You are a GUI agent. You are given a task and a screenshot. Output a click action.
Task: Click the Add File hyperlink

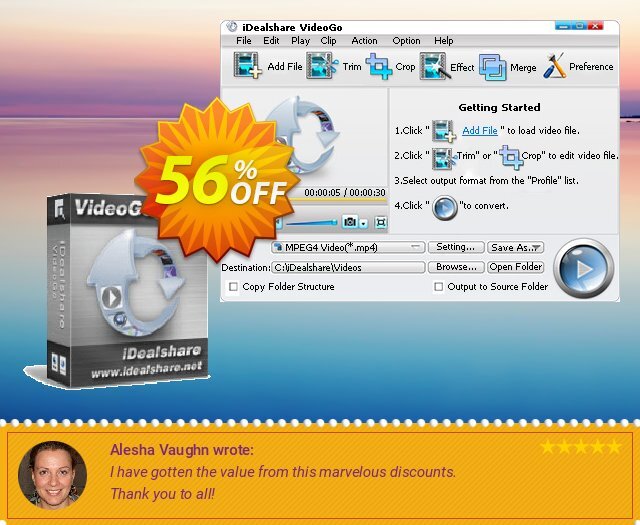tap(480, 131)
